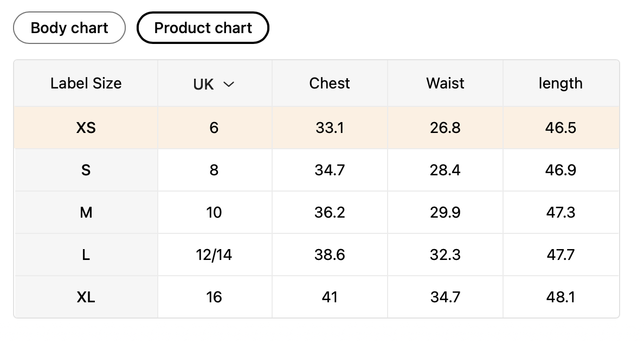Select the L size row label
Viewport: 644px width, 343px height.
(x=86, y=255)
